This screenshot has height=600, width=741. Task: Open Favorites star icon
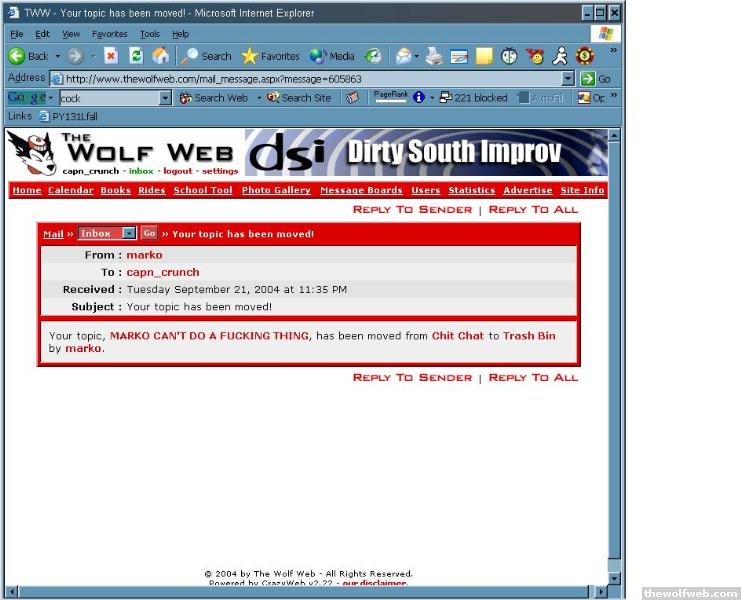pyautogui.click(x=270, y=56)
